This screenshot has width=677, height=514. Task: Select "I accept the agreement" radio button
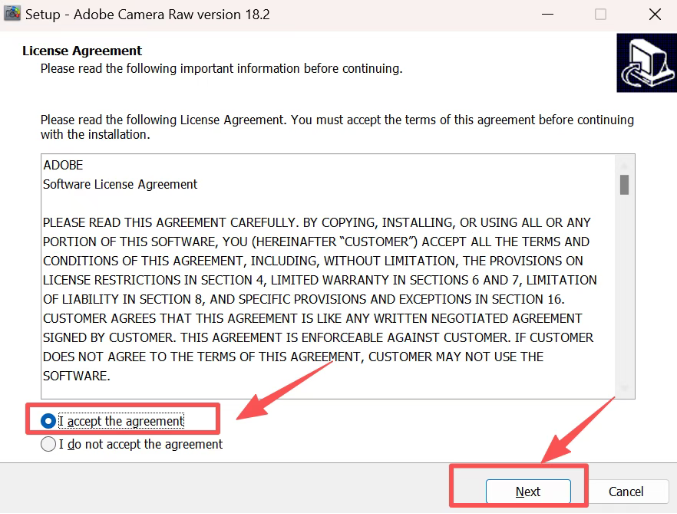[x=49, y=421]
